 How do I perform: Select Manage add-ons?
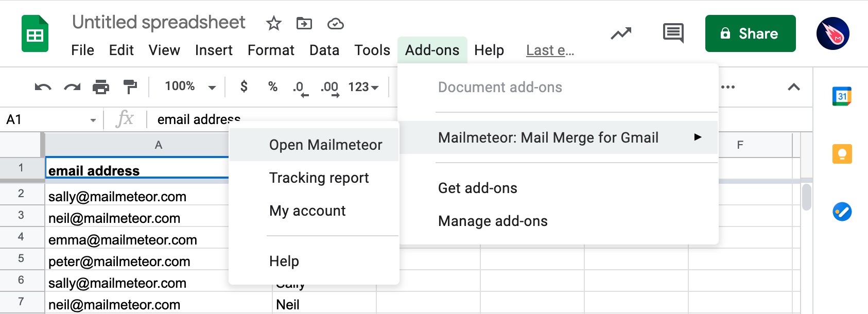(559, 221)
